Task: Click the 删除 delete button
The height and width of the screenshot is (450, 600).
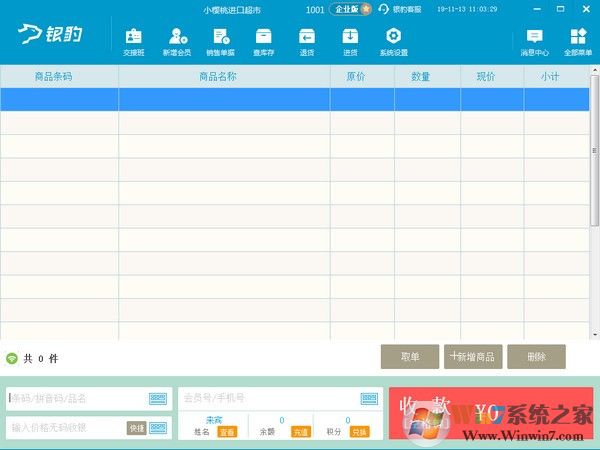Action: point(536,357)
